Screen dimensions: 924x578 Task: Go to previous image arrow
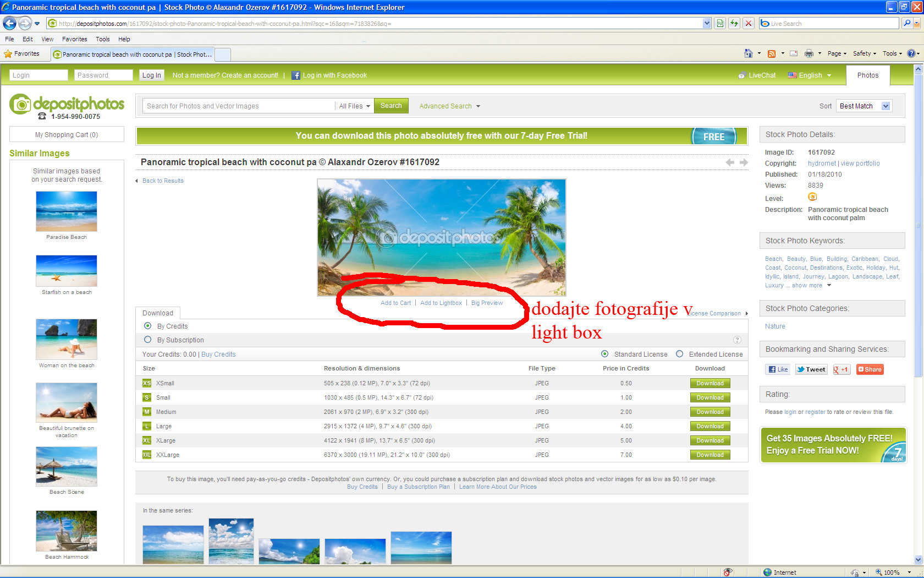(x=730, y=162)
